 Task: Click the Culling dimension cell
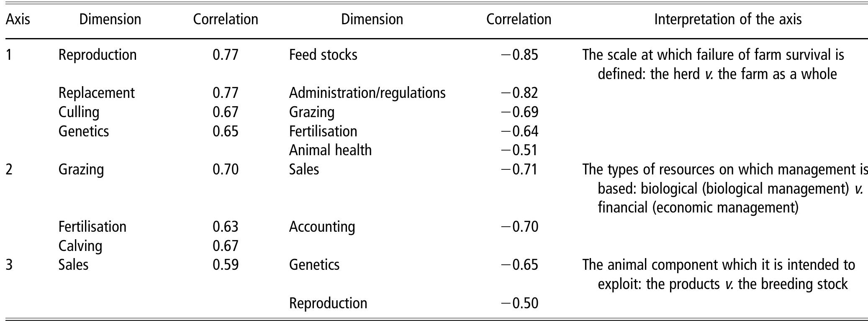tap(79, 112)
